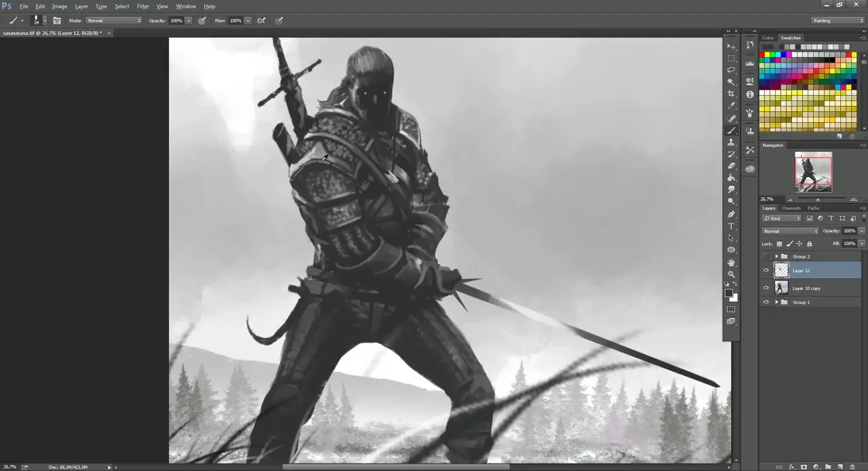Select the Crop tool
This screenshot has height=471, width=868.
click(x=731, y=94)
